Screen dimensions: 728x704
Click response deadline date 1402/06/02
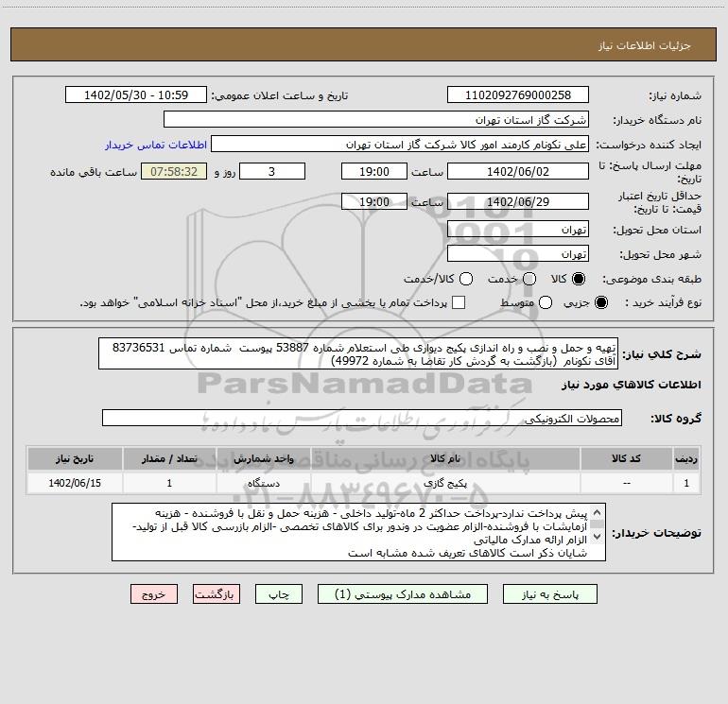point(518,171)
